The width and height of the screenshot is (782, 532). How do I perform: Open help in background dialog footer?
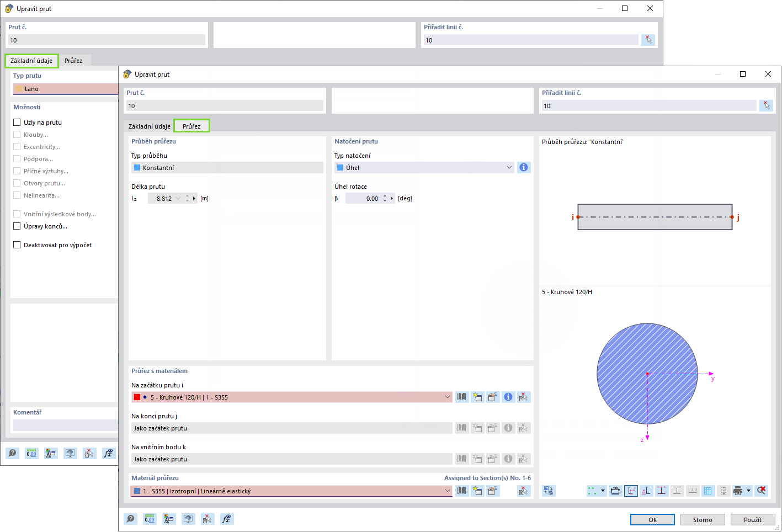click(x=12, y=453)
